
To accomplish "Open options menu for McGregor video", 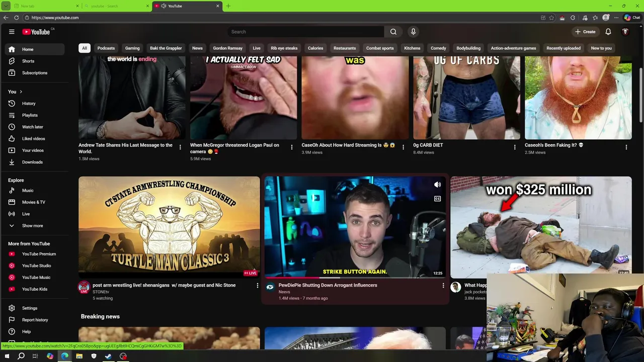I will 291,147.
